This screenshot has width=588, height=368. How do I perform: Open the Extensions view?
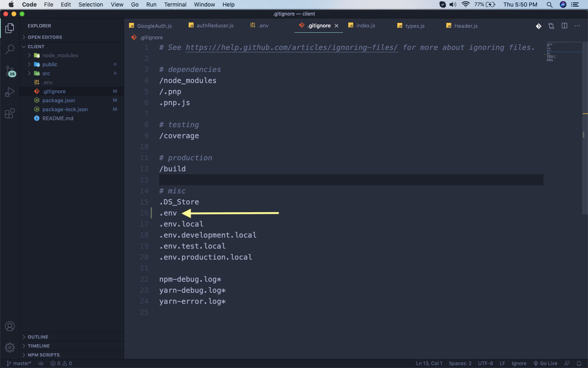10,113
